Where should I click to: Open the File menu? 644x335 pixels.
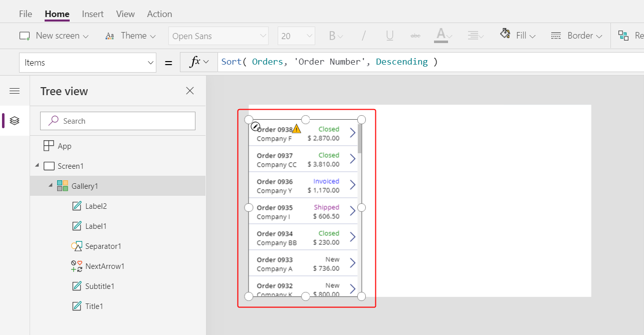tap(26, 14)
